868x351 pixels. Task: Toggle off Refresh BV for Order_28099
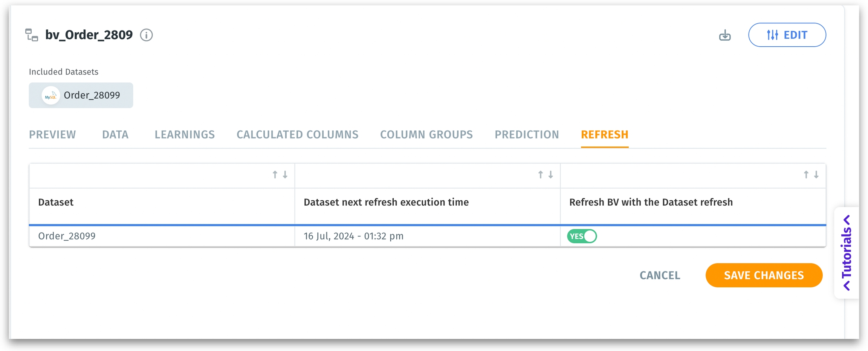(582, 236)
